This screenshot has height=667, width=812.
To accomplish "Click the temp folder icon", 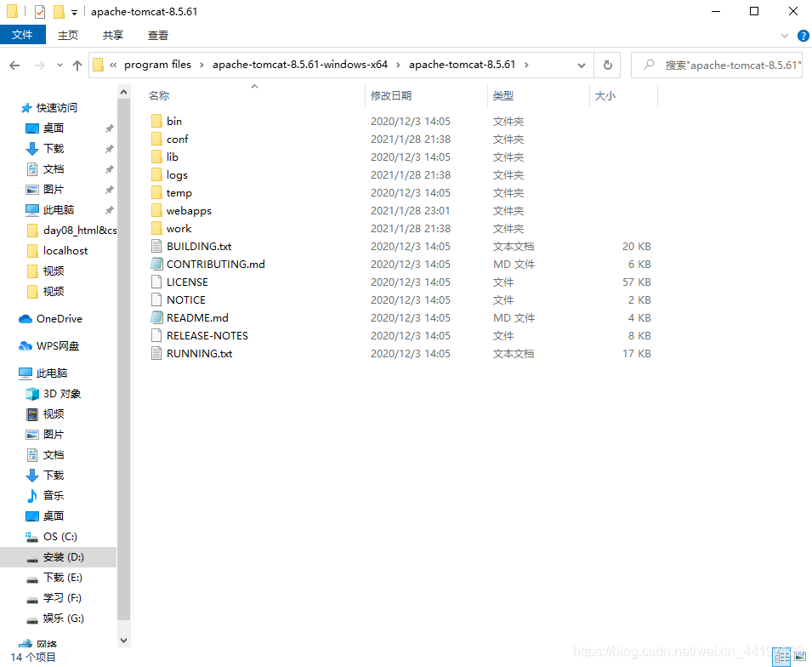I will (x=156, y=193).
